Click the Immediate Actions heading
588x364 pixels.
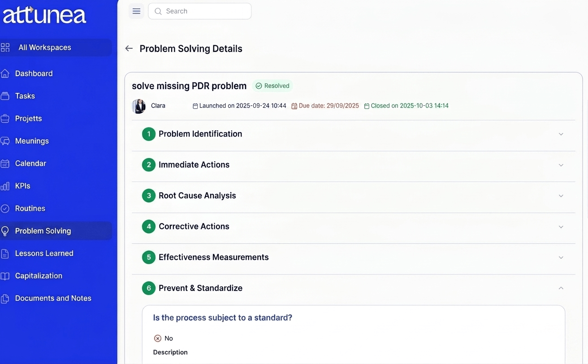pyautogui.click(x=194, y=165)
